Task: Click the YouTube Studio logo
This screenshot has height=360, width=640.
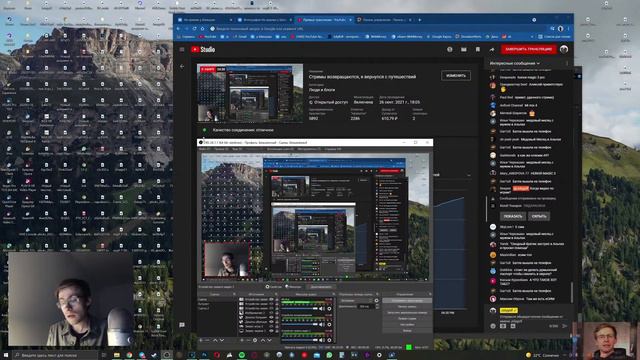Action: pyautogui.click(x=203, y=49)
